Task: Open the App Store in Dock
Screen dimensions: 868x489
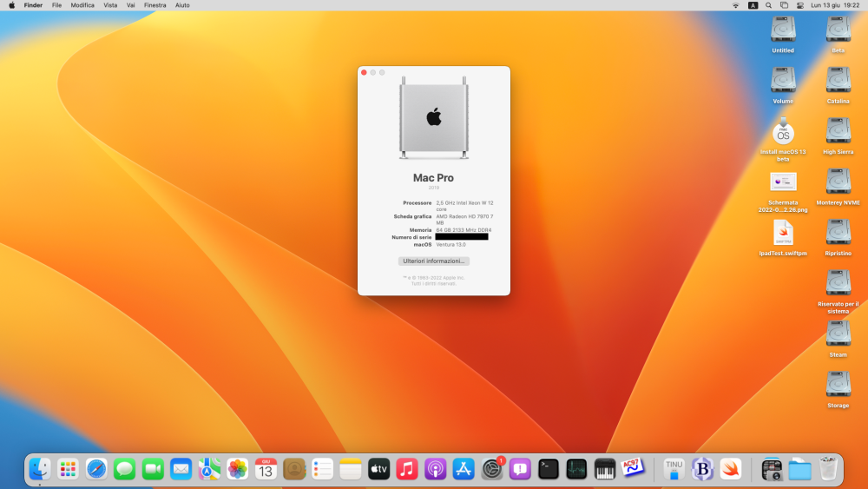Action: 464,470
